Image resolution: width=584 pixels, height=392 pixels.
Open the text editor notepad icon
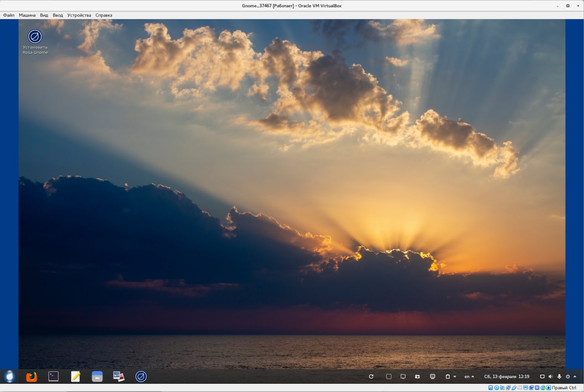tap(75, 376)
